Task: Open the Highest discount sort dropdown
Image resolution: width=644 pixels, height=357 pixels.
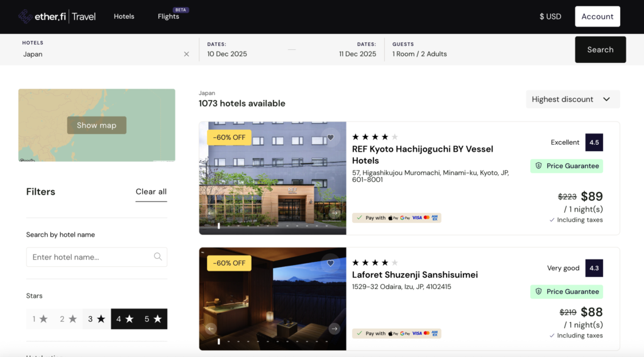Action: click(x=572, y=99)
